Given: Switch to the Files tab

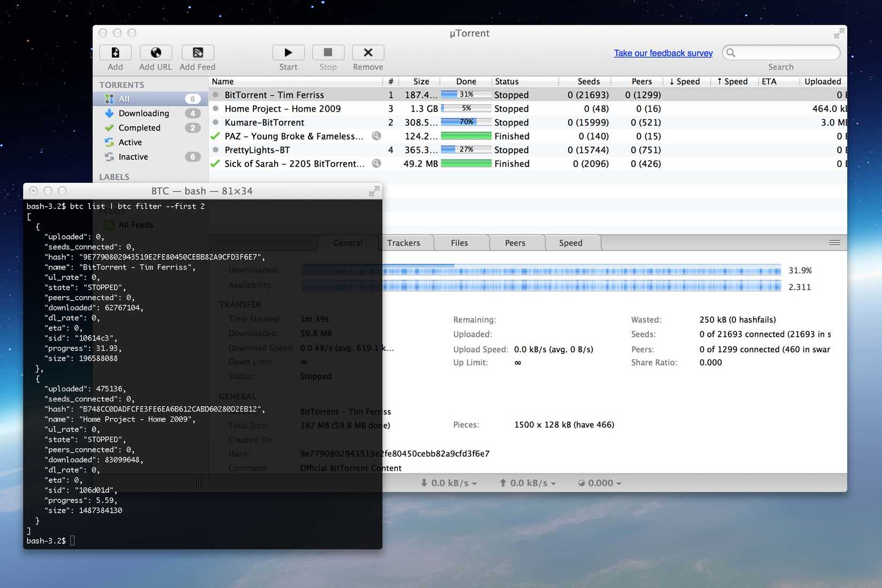Looking at the screenshot, I should pyautogui.click(x=460, y=243).
